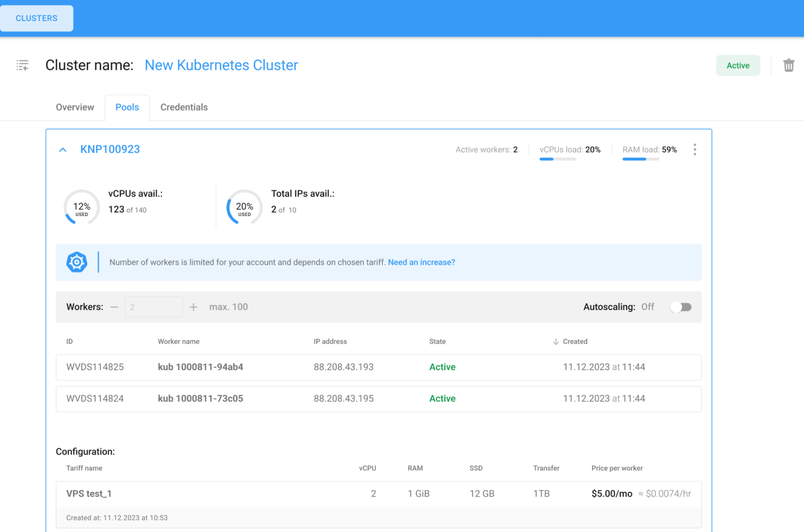Click the $5.00/mo price value
Image resolution: width=804 pixels, height=532 pixels.
click(612, 494)
